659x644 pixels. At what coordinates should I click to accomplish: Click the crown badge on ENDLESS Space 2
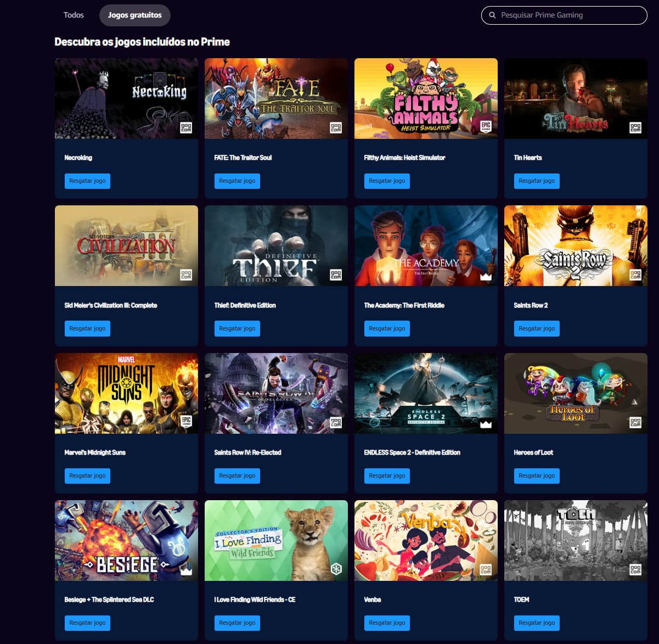[486, 423]
